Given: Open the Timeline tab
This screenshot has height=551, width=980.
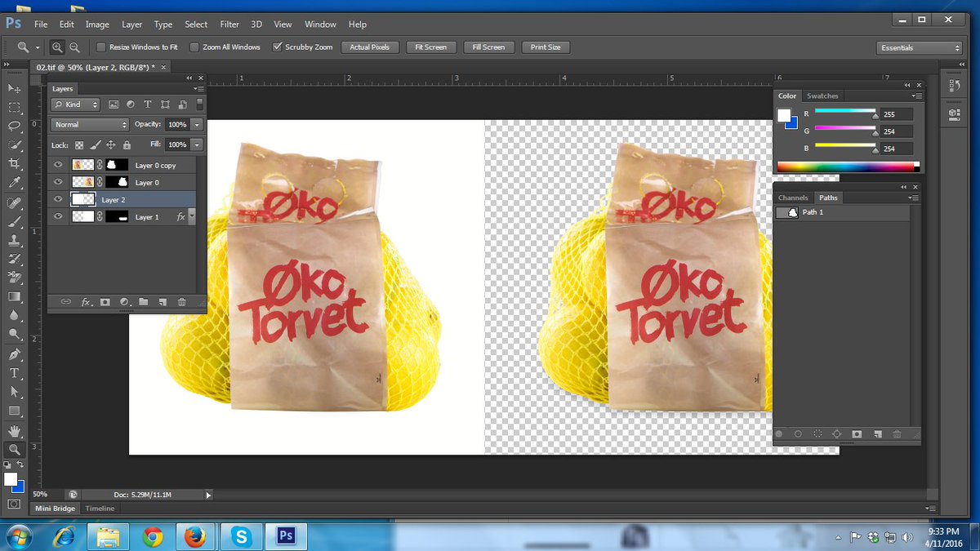Looking at the screenshot, I should coord(100,509).
